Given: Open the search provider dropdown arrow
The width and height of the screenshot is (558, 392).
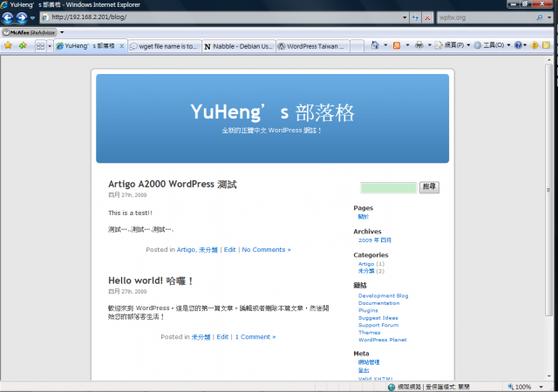Looking at the screenshot, I should [x=549, y=17].
